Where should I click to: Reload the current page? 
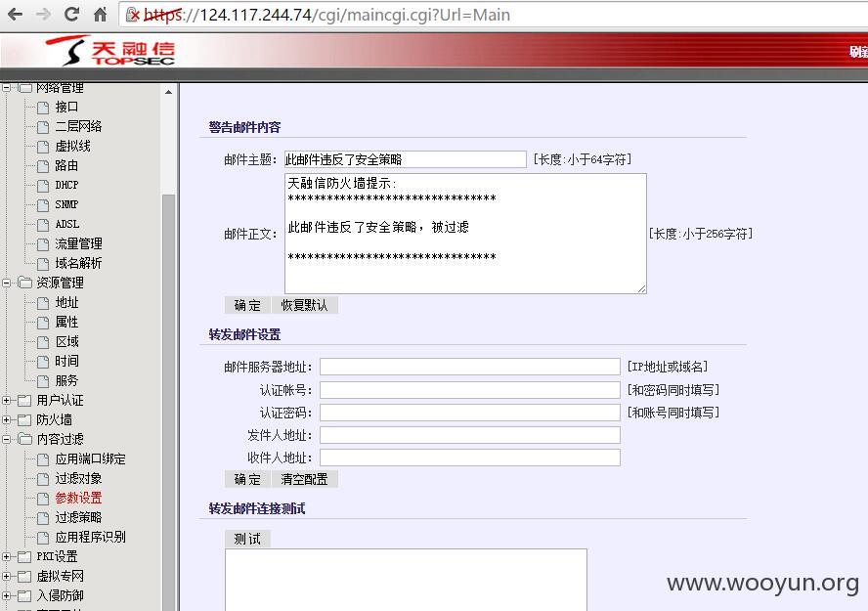tap(71, 15)
